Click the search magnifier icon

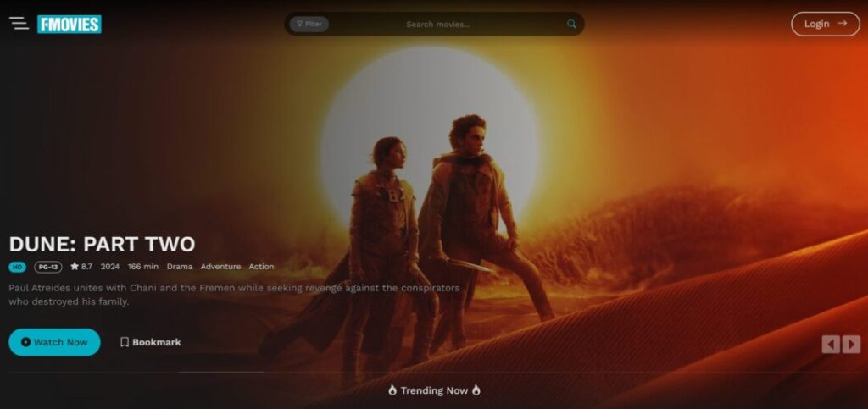[571, 24]
